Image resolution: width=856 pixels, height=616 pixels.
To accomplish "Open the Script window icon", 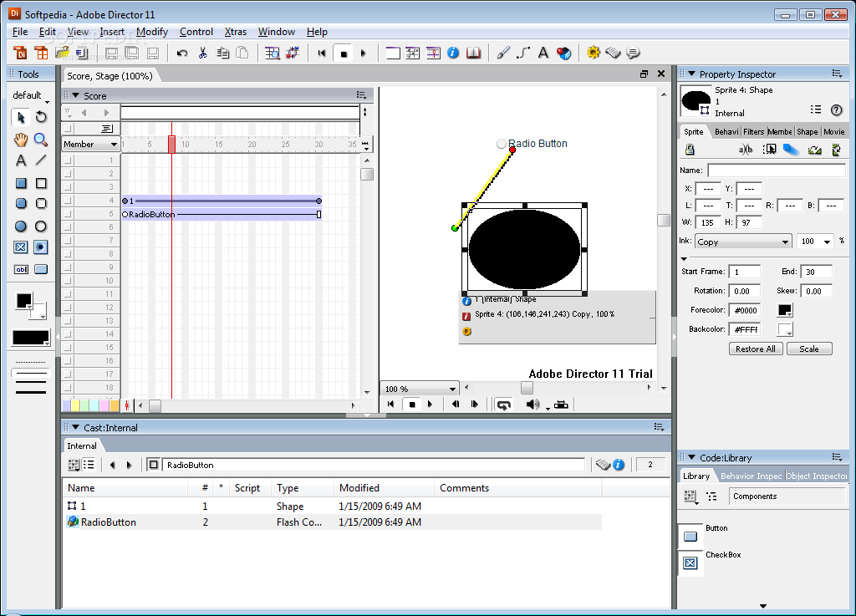I will point(613,53).
